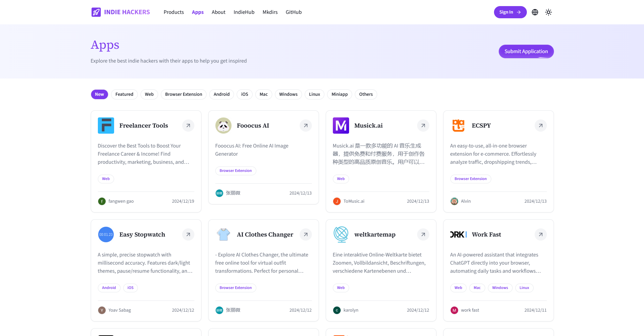
Task: Open the Freelancer Tools external link arrow
Action: [x=188, y=126]
